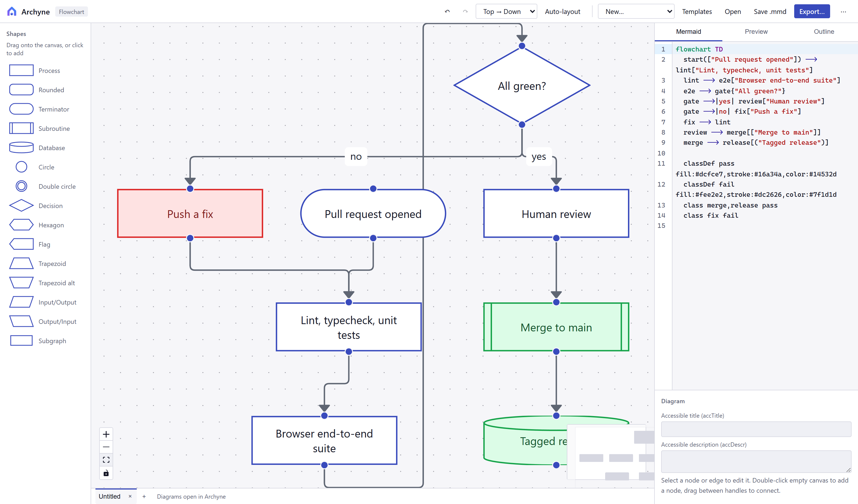The width and height of the screenshot is (858, 504).
Task: Add an Output/Input shape
Action: point(45,321)
